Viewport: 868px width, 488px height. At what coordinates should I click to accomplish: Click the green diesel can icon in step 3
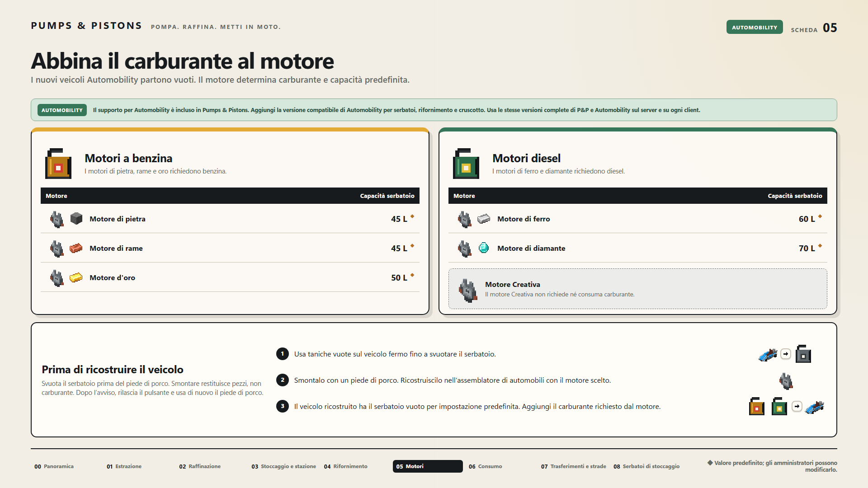779,406
